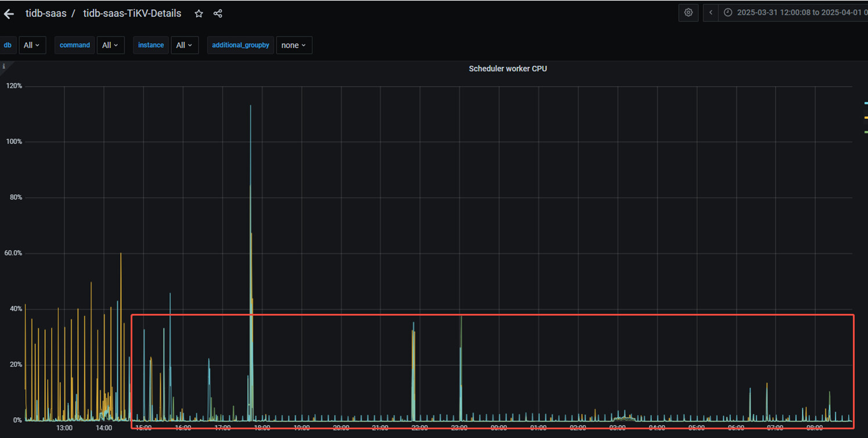Screen dimensions: 868x438
Task: Click the tallest spike near 17:45
Action: point(250,107)
